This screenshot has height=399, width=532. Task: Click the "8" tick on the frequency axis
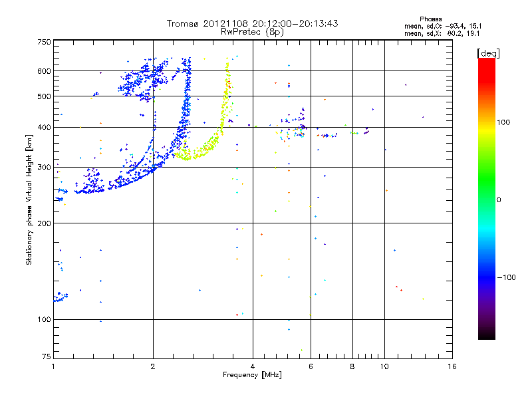click(352, 366)
